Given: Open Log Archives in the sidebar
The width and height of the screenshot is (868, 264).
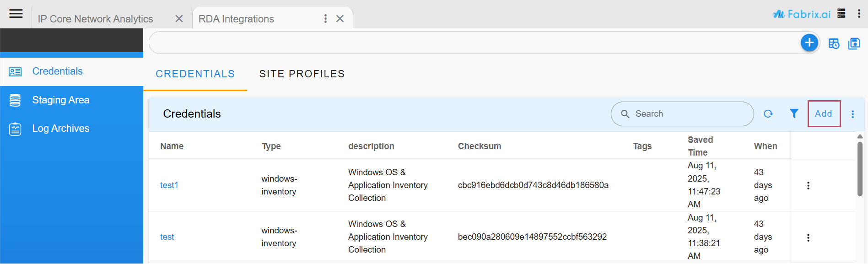Looking at the screenshot, I should (x=71, y=129).
